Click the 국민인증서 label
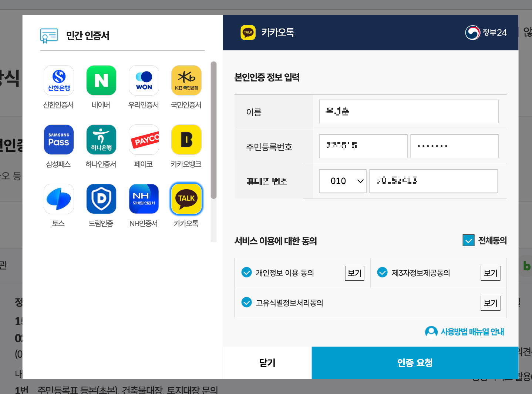The image size is (532, 394). pos(186,105)
